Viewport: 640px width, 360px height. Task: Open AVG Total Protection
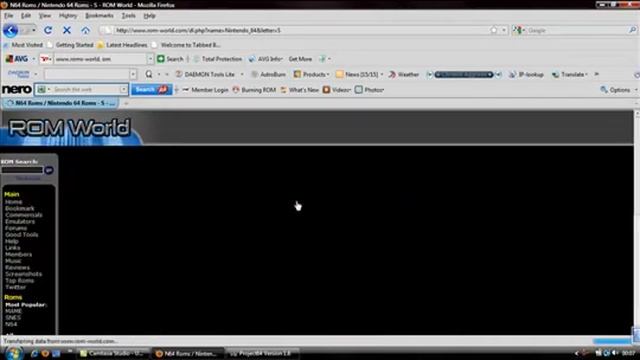pos(218,59)
